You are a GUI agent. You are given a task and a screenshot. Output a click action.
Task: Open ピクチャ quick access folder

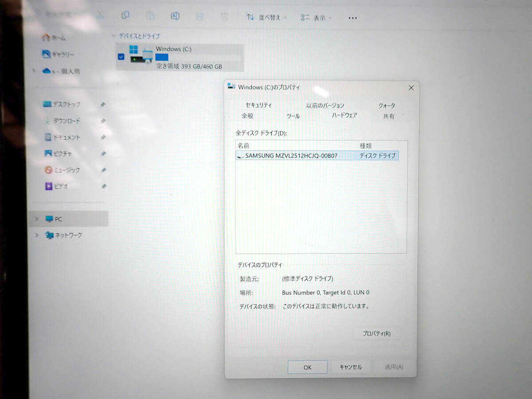pyautogui.click(x=58, y=154)
